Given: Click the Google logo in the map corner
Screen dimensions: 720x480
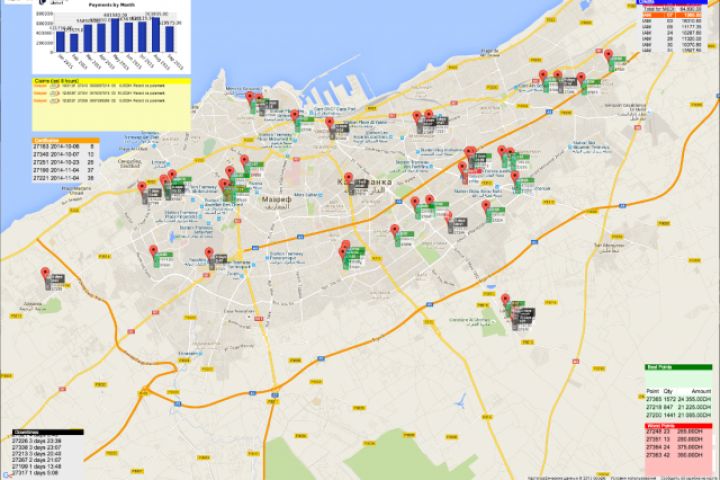Looking at the screenshot, I should click(6, 476).
